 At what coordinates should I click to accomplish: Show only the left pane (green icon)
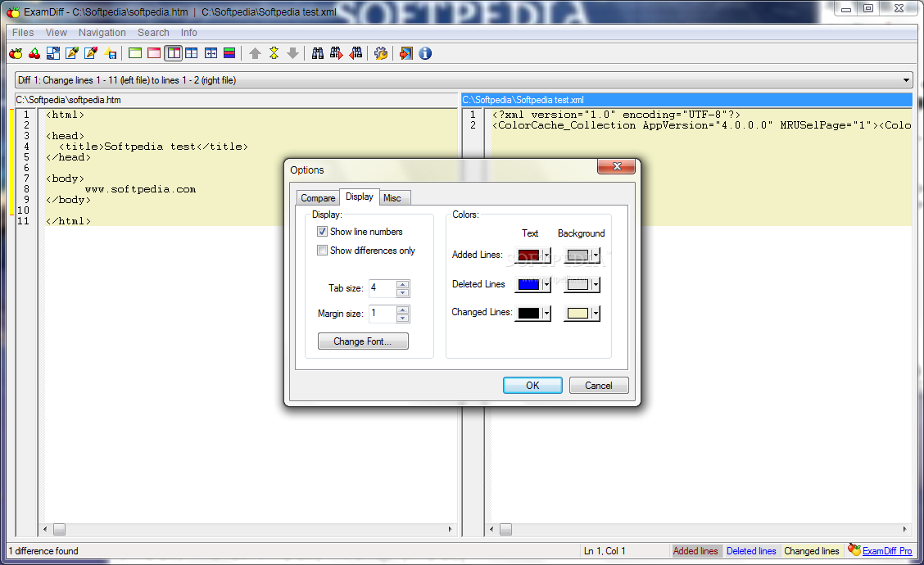135,53
